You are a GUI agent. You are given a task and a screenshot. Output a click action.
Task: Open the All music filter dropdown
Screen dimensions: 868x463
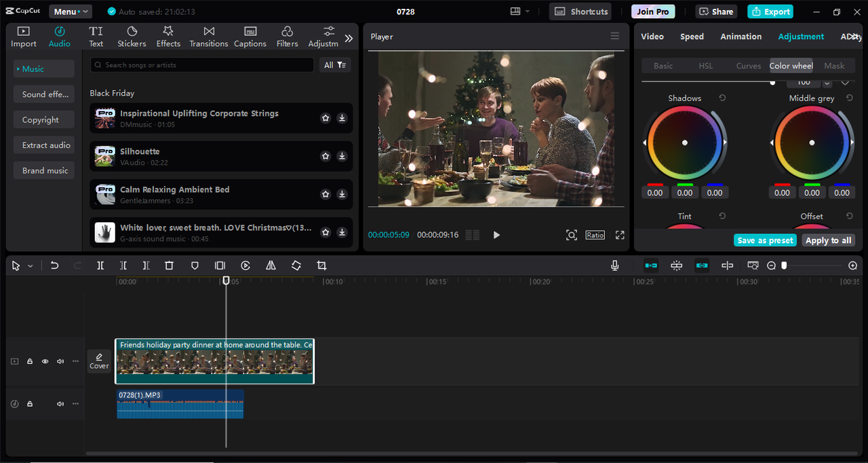click(x=335, y=65)
